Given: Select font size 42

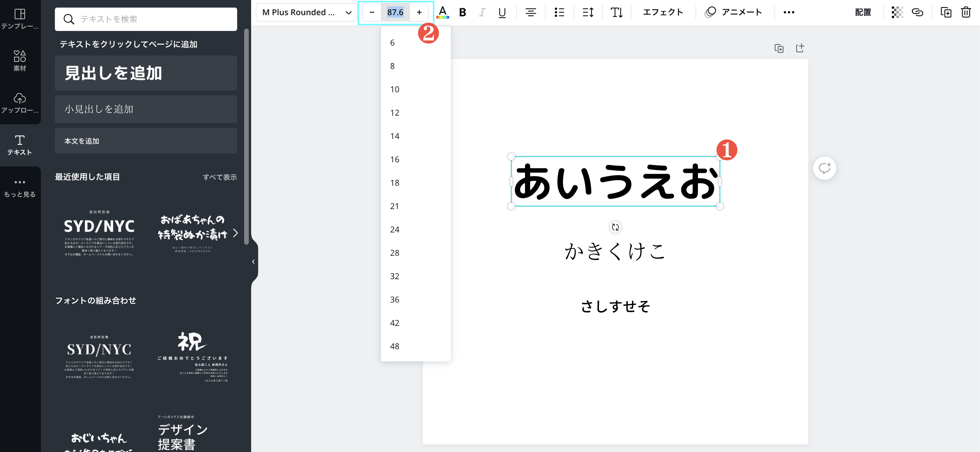Looking at the screenshot, I should pos(416,323).
